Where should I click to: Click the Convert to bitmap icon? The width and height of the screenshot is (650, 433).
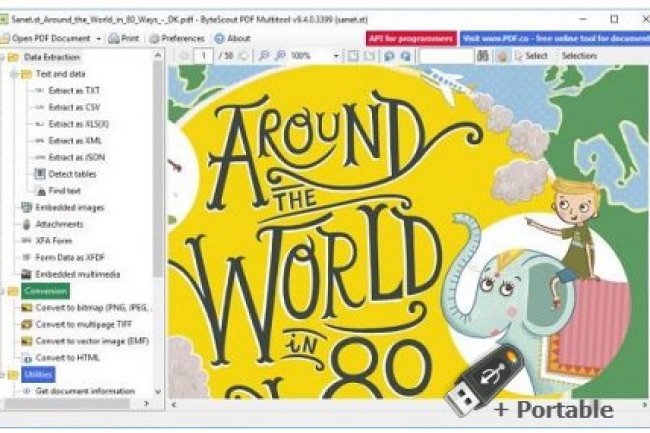[x=27, y=307]
